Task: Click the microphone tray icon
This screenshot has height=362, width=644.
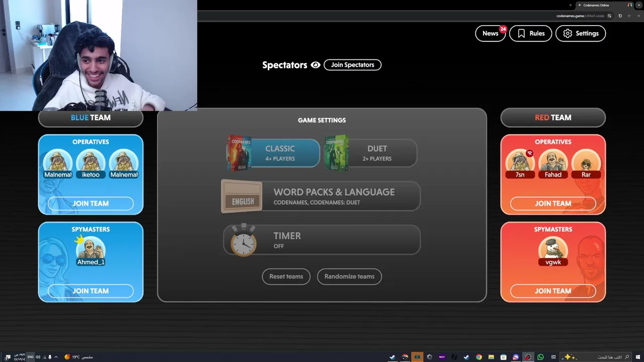Action: pos(50,357)
